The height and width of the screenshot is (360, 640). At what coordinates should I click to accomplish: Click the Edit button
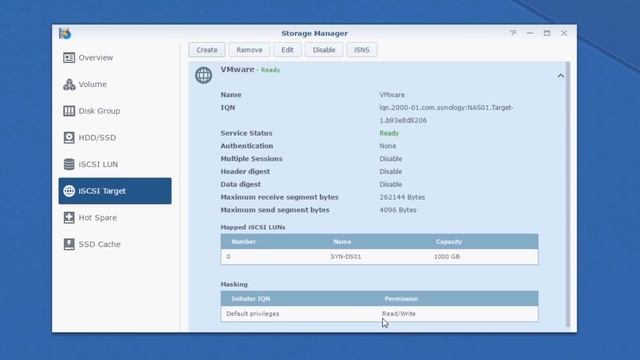click(287, 50)
